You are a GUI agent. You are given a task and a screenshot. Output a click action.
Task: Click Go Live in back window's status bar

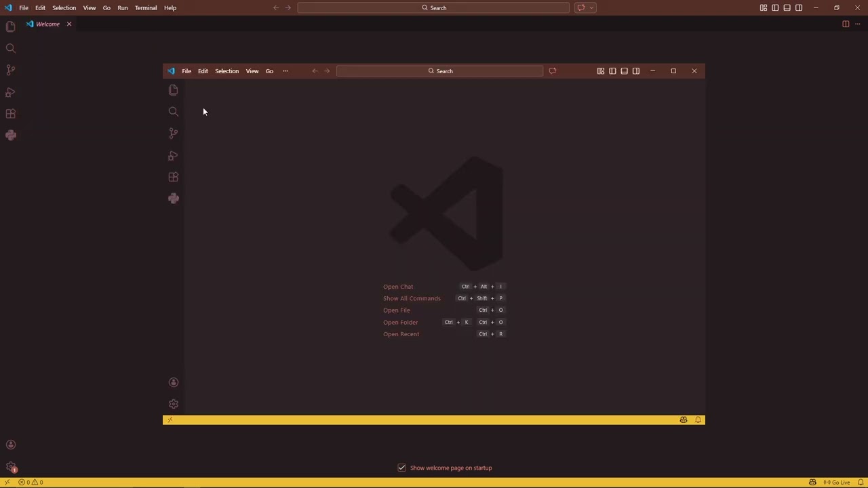[x=837, y=483]
